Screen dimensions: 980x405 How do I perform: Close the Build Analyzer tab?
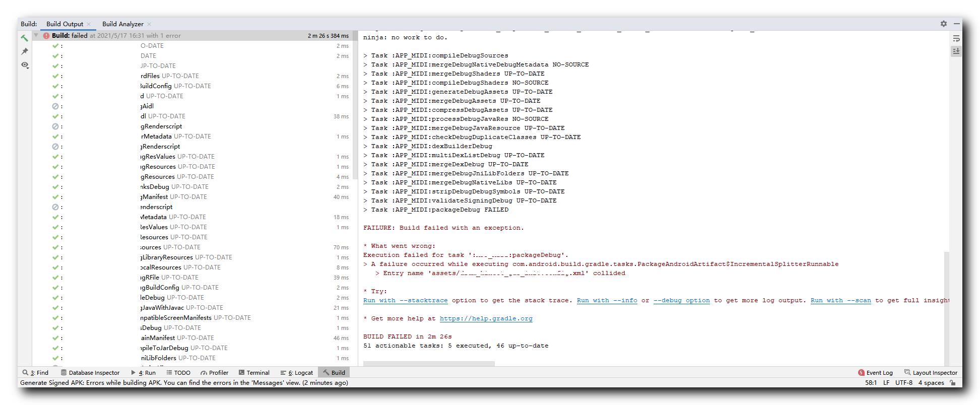pyautogui.click(x=149, y=24)
